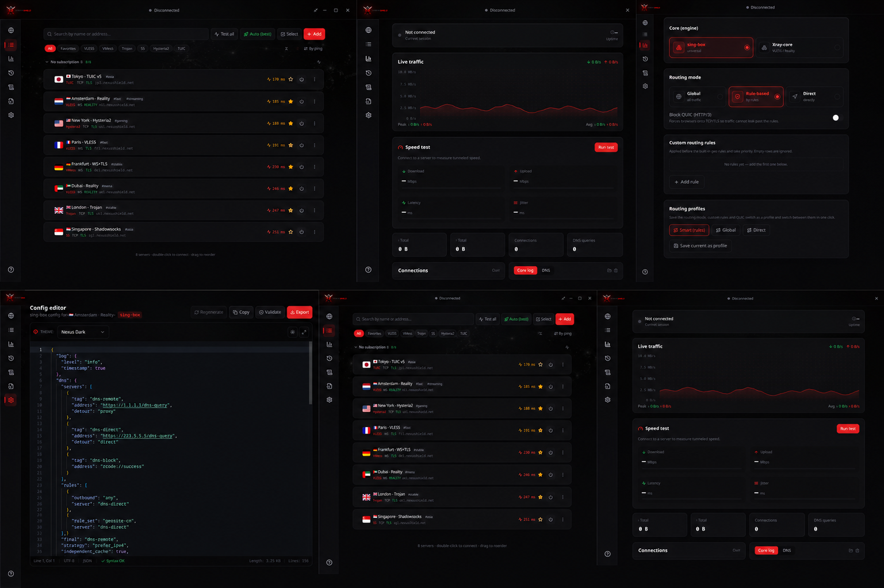Click trash icon in lower dashboard Core log bar
This screenshot has height=588, width=884.
857,551
